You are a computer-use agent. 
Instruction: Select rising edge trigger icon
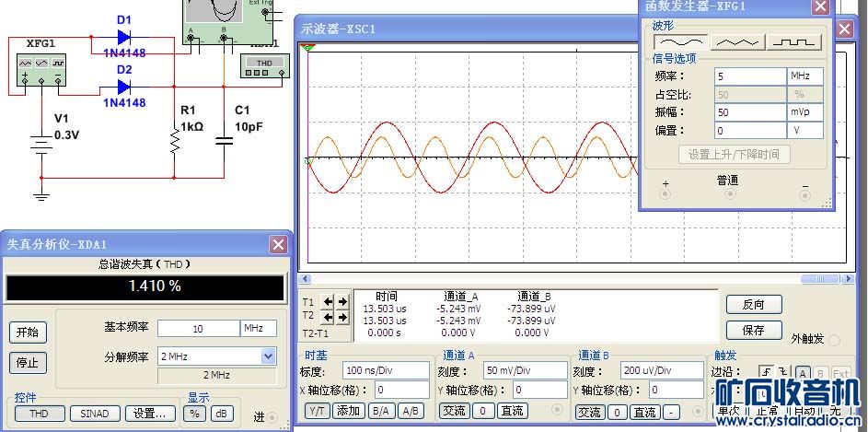pos(768,373)
